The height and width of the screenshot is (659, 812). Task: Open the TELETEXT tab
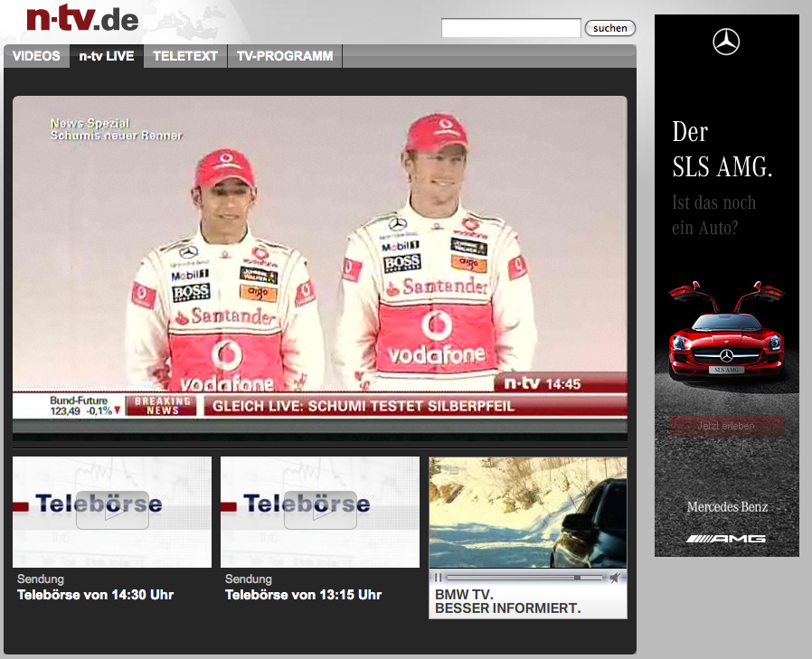point(185,56)
